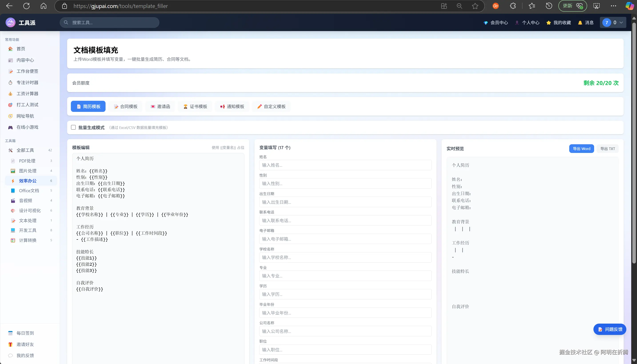Select 全部工具 category
This screenshot has height=364, width=637.
click(x=31, y=150)
